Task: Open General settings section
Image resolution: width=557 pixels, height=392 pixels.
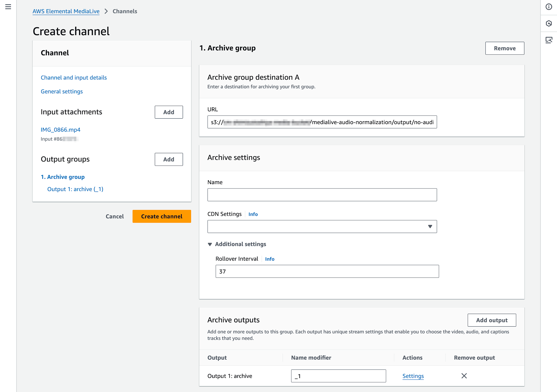Action: [x=62, y=91]
